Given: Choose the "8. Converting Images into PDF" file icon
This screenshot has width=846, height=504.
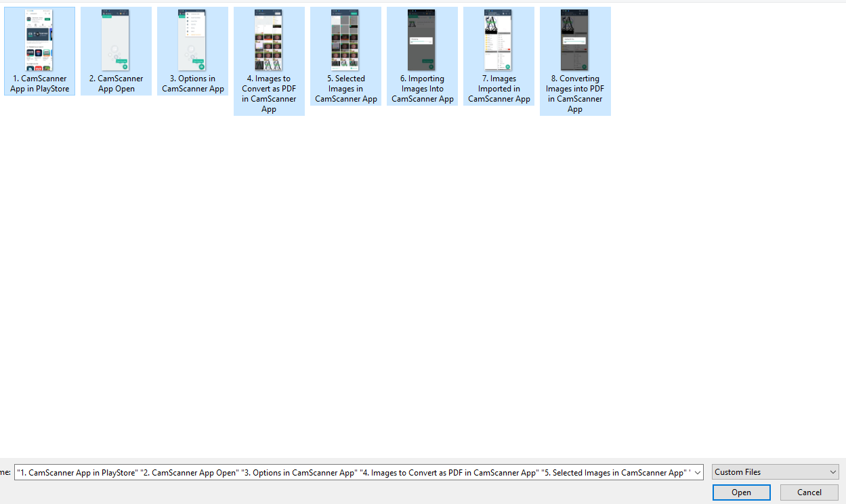Looking at the screenshot, I should click(575, 41).
